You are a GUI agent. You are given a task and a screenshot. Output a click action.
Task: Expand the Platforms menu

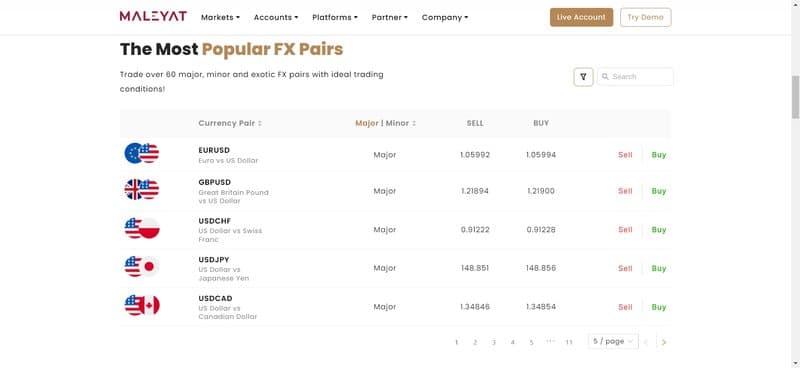coord(335,17)
